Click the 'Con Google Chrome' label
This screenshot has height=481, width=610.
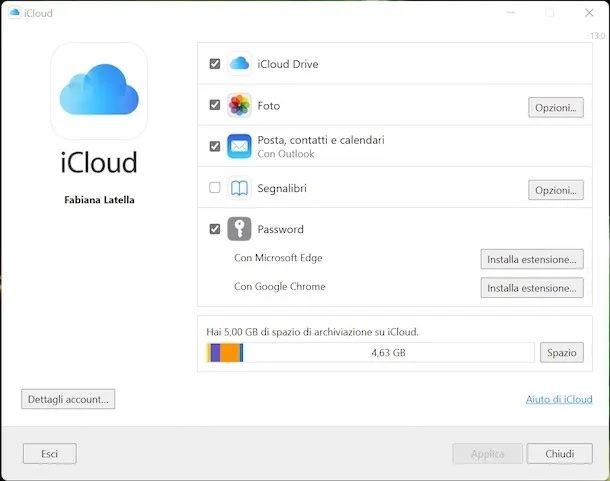[x=280, y=286]
